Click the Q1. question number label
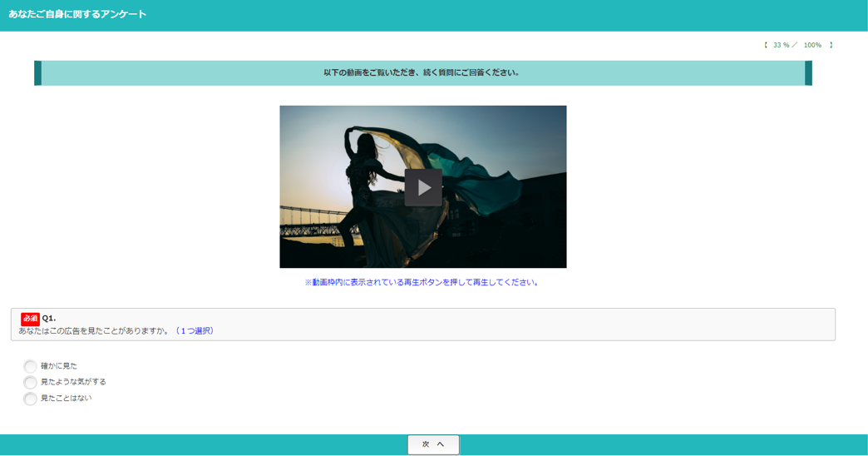Image resolution: width=868 pixels, height=456 pixels. (49, 319)
